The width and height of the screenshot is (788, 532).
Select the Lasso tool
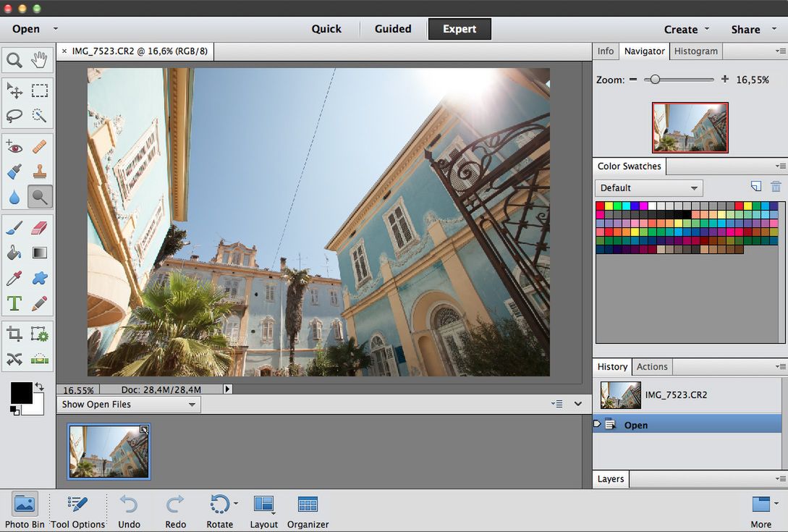pos(14,115)
